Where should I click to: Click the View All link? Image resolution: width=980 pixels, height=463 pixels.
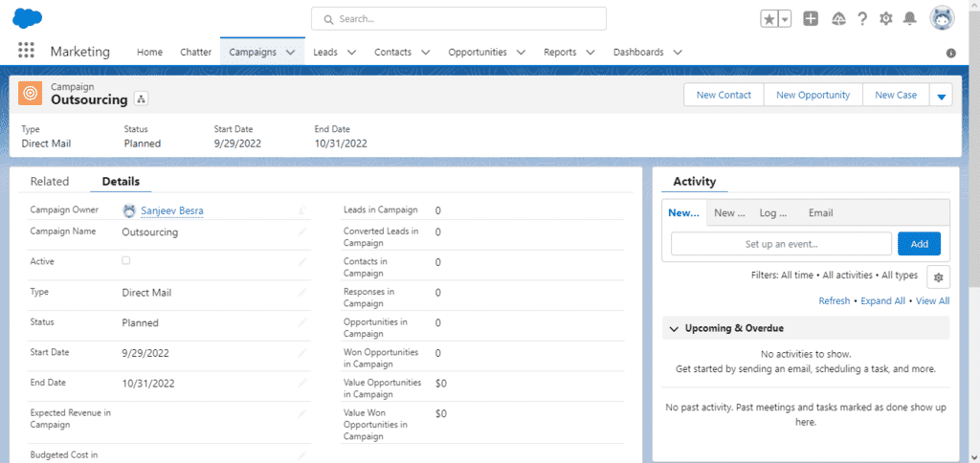click(x=932, y=301)
